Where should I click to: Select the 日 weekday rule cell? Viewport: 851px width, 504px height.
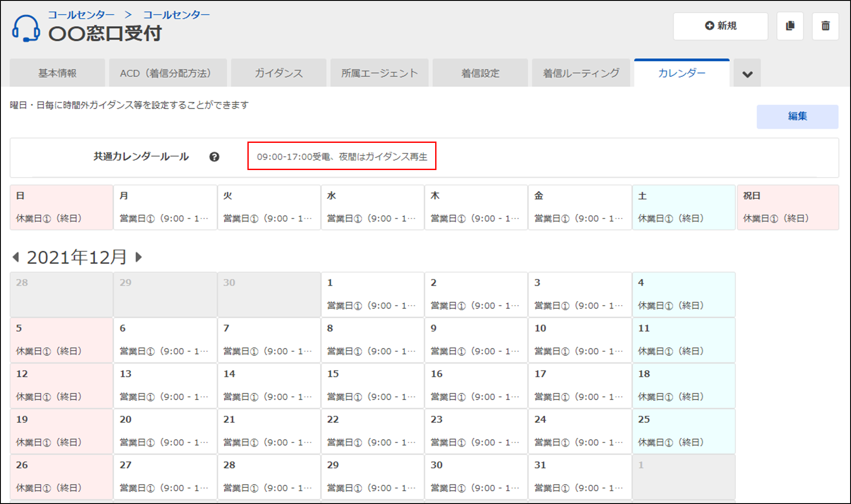point(61,207)
